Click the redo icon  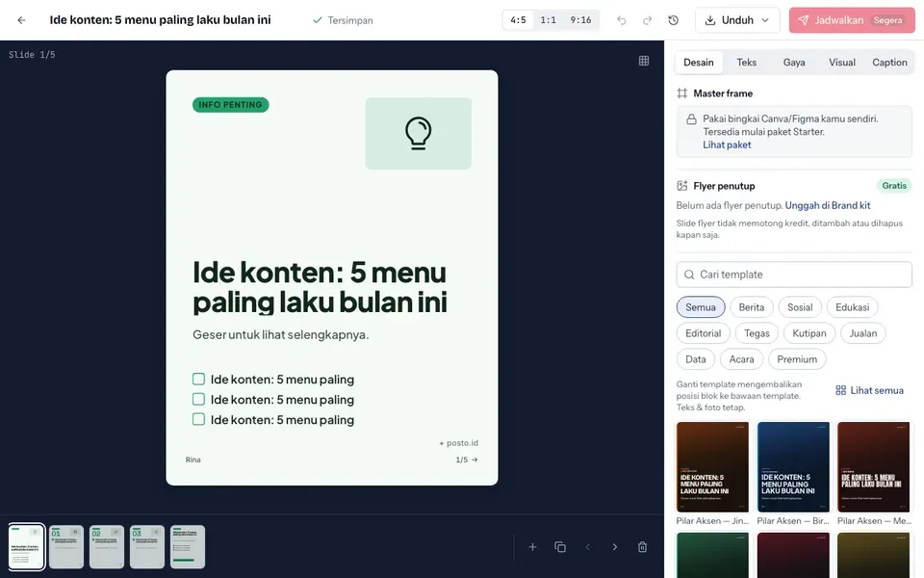tap(647, 20)
